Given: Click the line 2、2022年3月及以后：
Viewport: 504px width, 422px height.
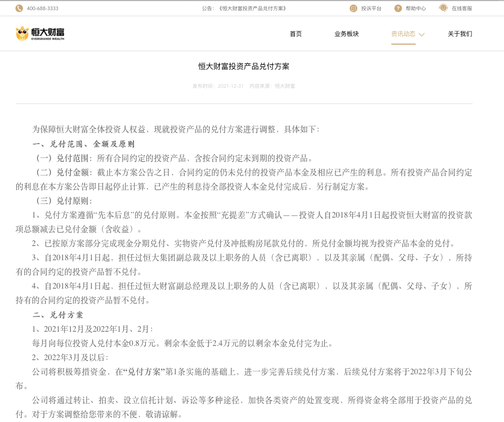Looking at the screenshot, I should coord(71,358).
